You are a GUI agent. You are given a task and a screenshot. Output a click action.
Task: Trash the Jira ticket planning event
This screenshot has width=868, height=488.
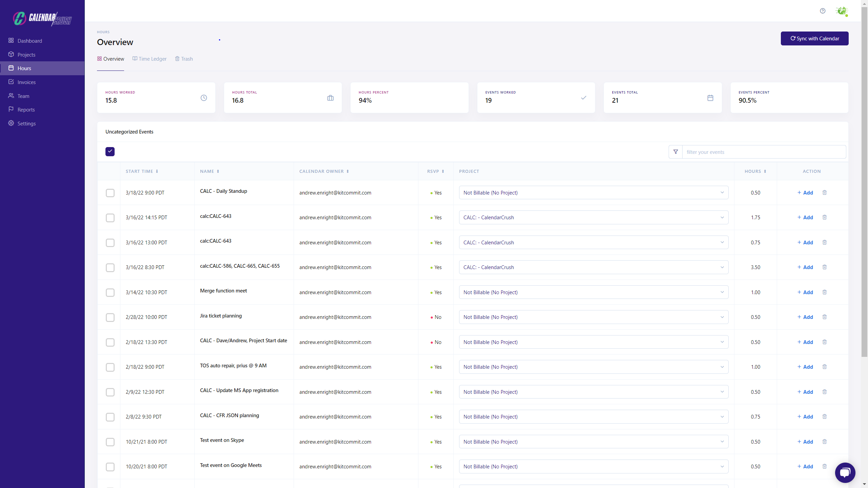[x=825, y=317]
